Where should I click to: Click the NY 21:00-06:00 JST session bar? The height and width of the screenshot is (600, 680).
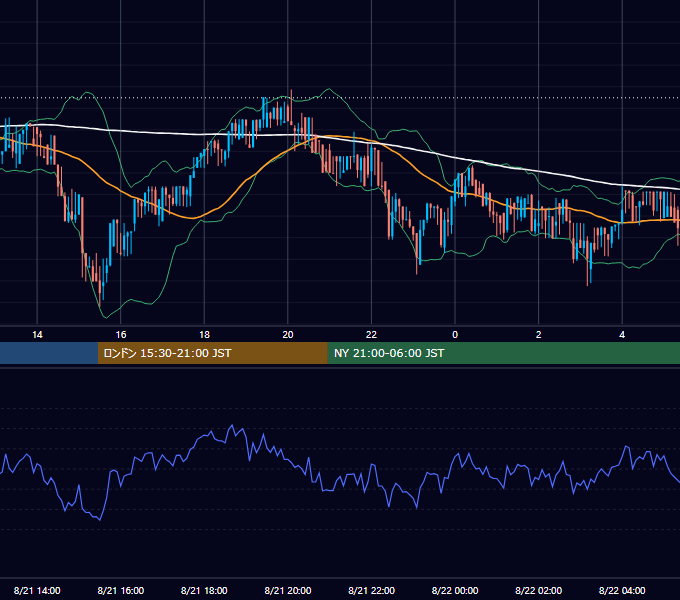(x=503, y=353)
